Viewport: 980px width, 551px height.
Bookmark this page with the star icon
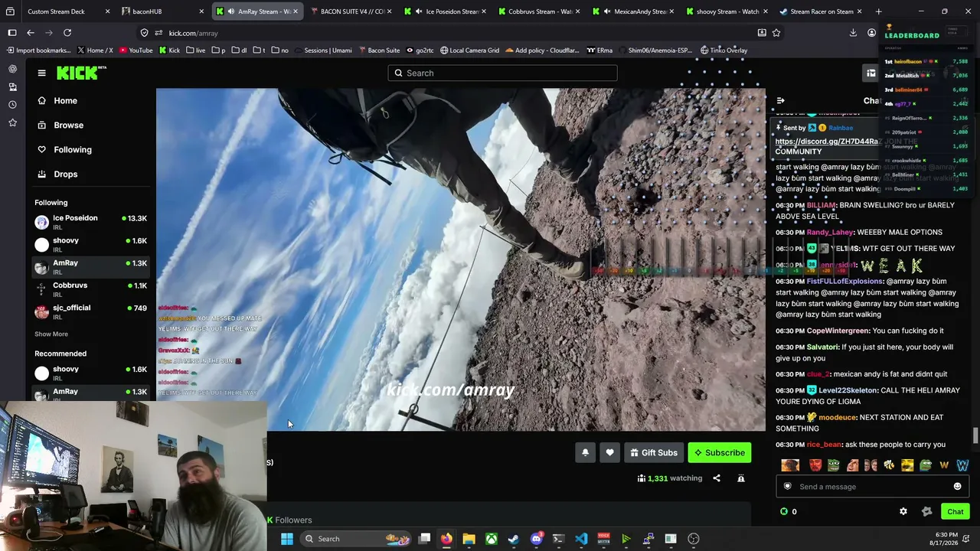[x=776, y=33]
